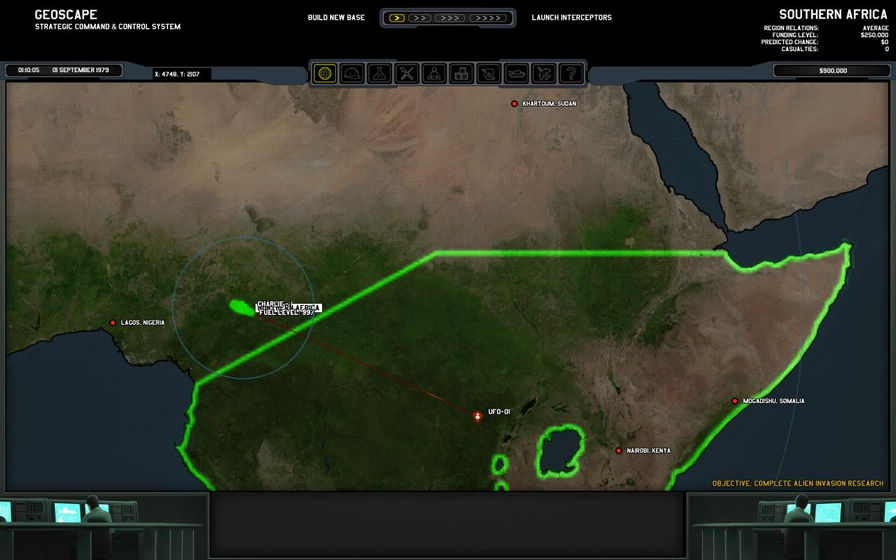Viewport: 896px width, 560px height.
Task: Click the Predicted Change $0 line
Action: point(825,42)
